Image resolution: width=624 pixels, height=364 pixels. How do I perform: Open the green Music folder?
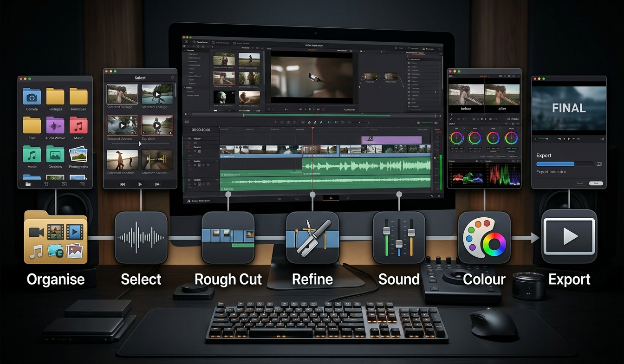pos(32,154)
